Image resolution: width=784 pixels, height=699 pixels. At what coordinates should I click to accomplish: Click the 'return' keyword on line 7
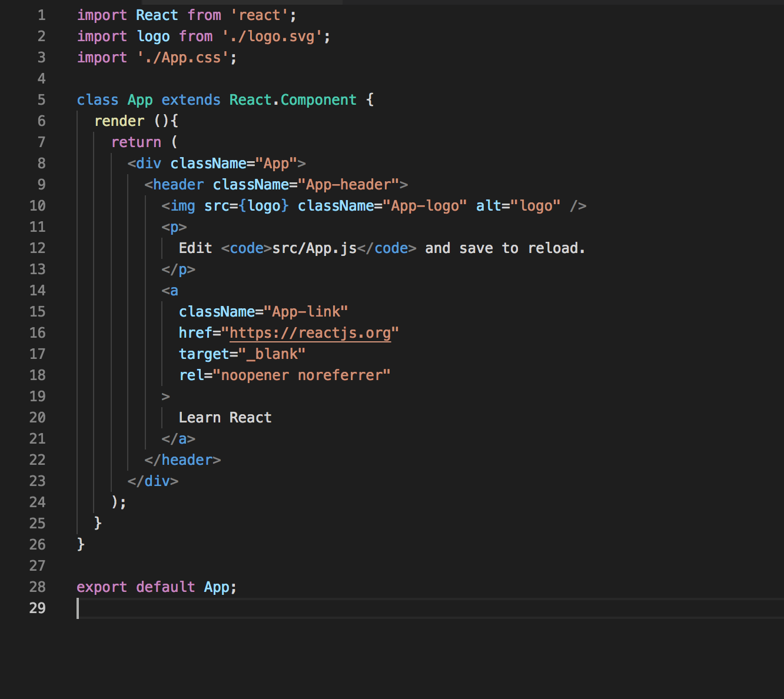pyautogui.click(x=137, y=142)
